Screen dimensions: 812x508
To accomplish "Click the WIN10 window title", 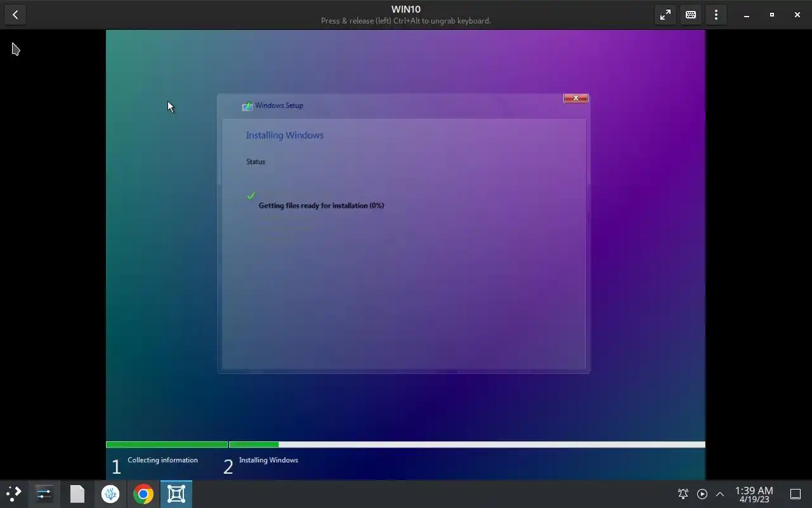I will click(406, 10).
